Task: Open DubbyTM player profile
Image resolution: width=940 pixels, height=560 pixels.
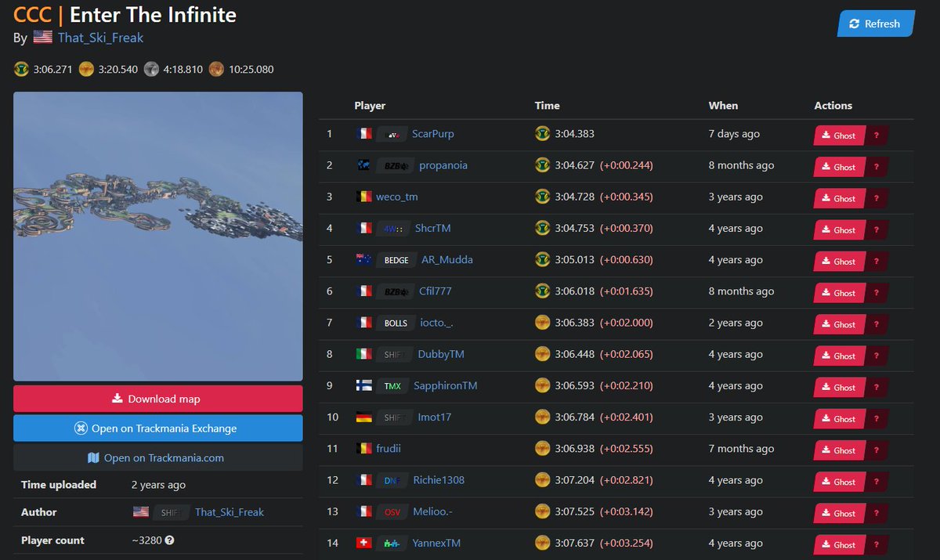Action: [441, 354]
